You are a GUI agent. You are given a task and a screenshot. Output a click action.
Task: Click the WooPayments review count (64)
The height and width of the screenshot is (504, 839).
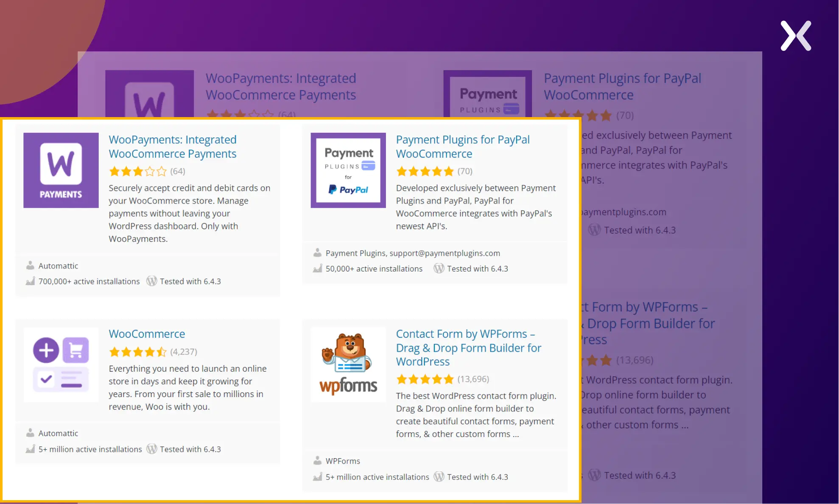(x=178, y=171)
